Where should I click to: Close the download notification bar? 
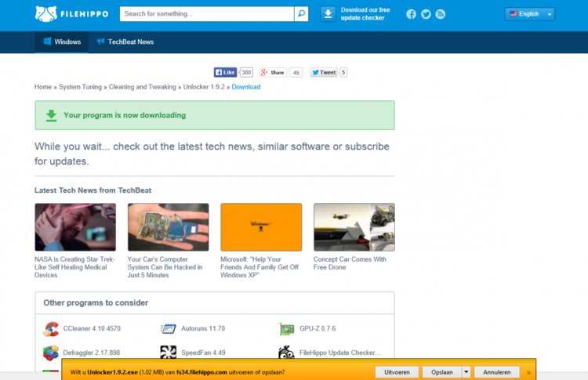click(x=528, y=372)
